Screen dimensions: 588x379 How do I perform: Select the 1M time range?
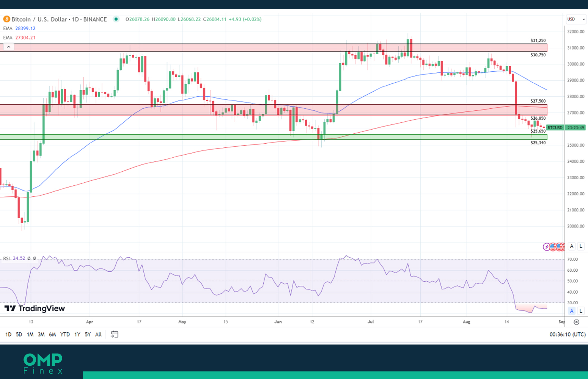tap(30, 334)
